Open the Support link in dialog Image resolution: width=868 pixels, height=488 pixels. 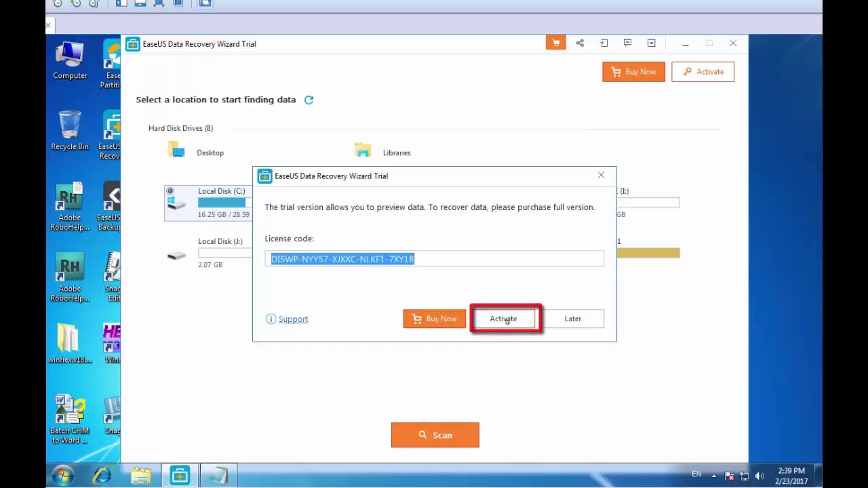(x=293, y=319)
